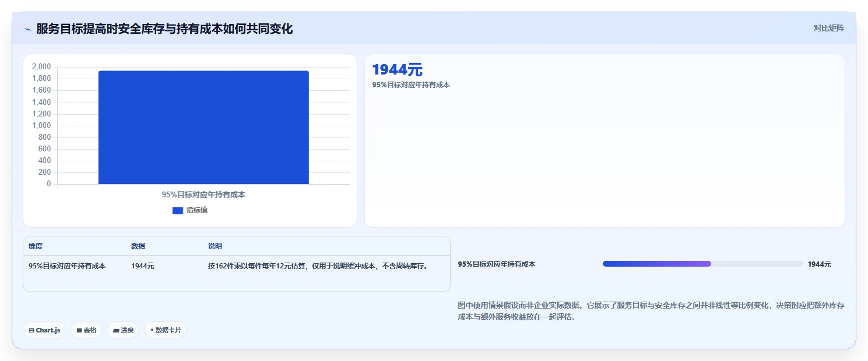Click the lightning icon beside the title

pyautogui.click(x=28, y=29)
